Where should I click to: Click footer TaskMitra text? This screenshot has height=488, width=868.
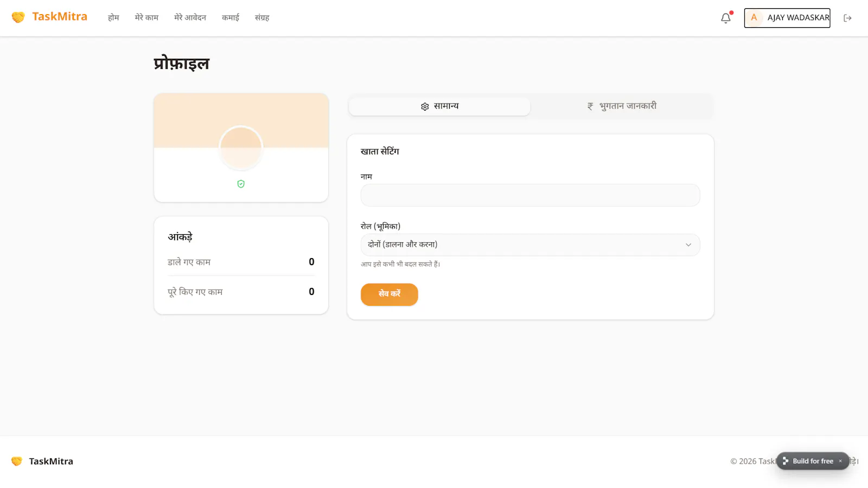[51, 461]
